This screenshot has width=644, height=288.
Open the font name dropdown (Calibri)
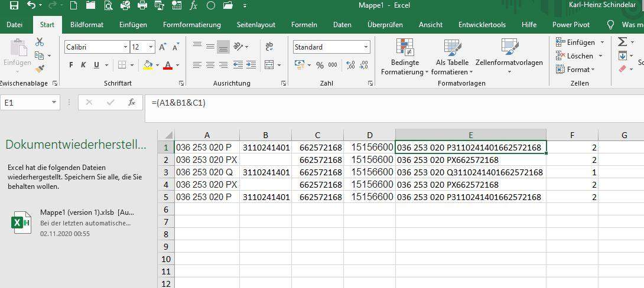coord(125,47)
